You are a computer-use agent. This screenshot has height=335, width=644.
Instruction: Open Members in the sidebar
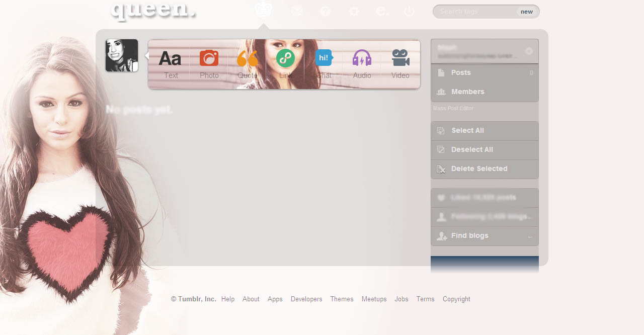(485, 92)
